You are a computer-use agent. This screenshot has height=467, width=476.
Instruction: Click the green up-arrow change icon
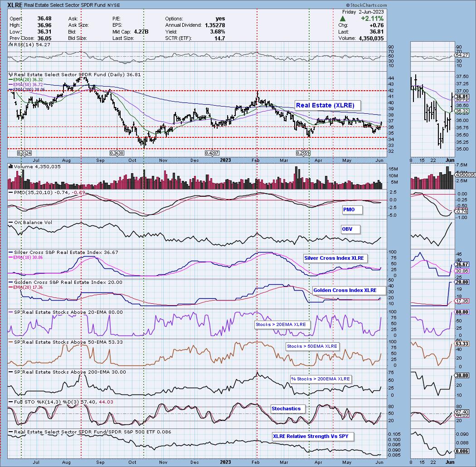click(x=342, y=19)
